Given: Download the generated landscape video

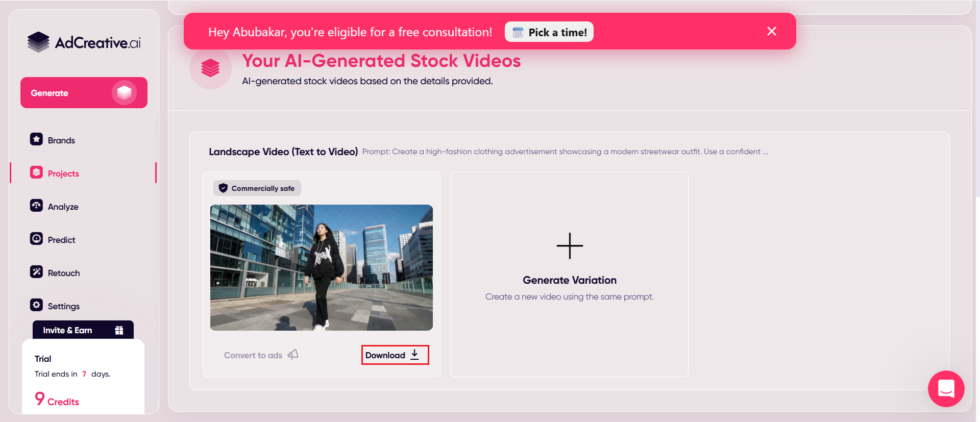Looking at the screenshot, I should [395, 355].
